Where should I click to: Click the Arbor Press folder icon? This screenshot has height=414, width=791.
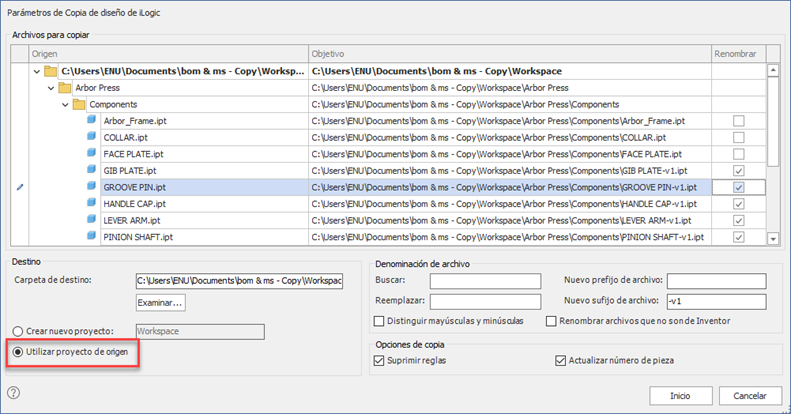click(66, 88)
